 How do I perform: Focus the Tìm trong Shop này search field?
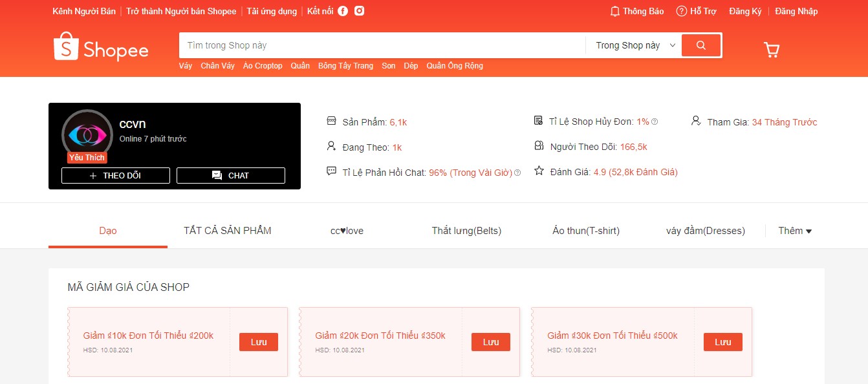pyautogui.click(x=382, y=45)
